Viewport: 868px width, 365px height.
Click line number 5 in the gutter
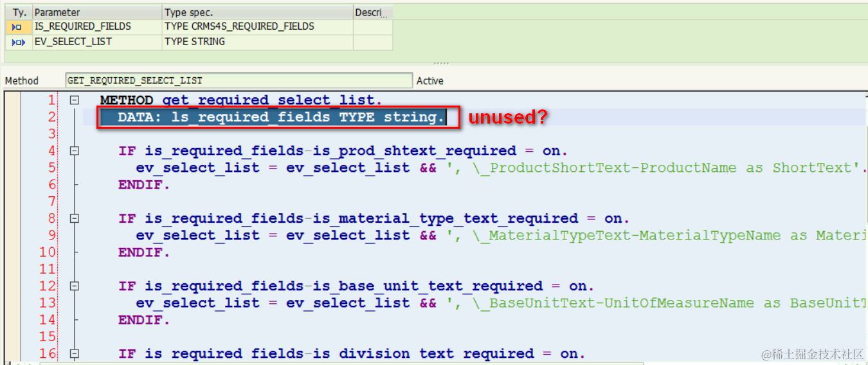tap(52, 167)
